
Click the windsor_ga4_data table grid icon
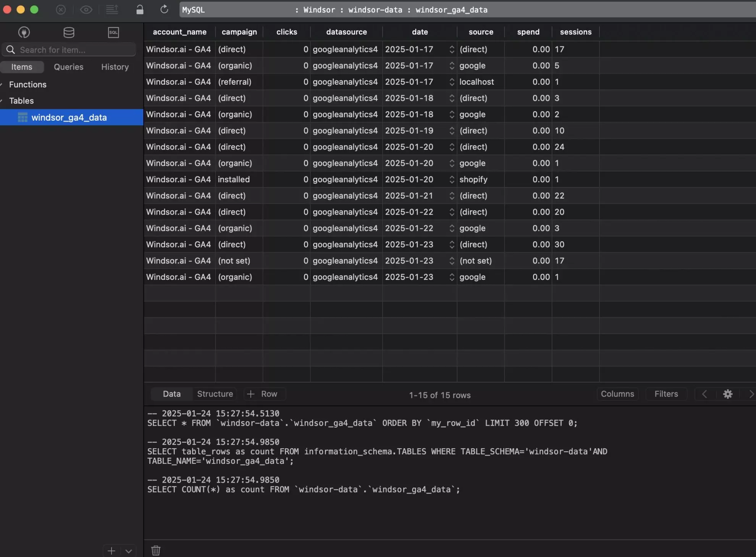[23, 117]
